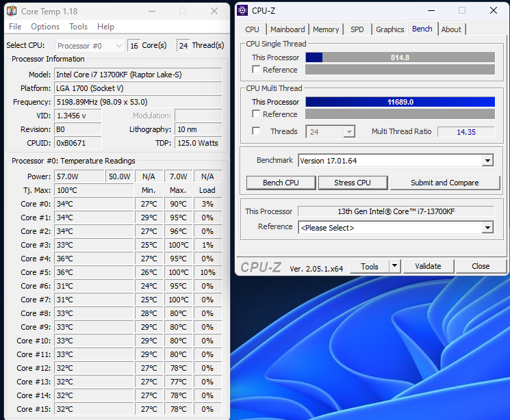
Task: Click the Core #6 min temperature 24°C
Action: coord(149,286)
